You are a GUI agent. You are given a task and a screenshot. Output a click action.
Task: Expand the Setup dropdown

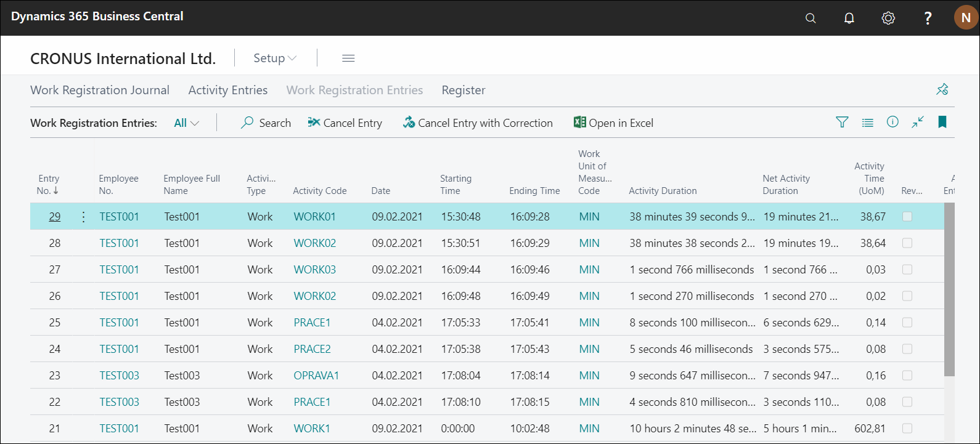pos(275,58)
